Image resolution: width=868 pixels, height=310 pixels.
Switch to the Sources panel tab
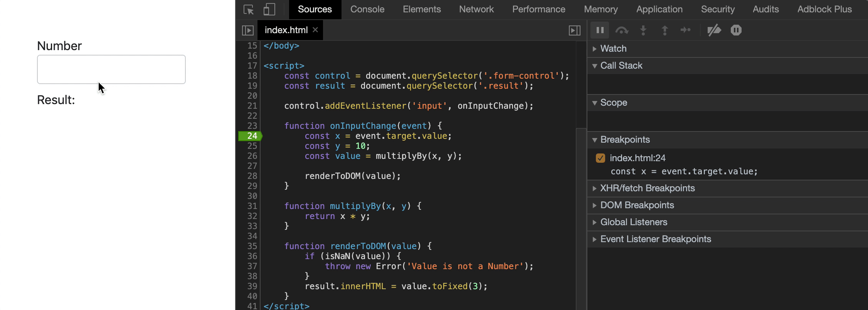[315, 9]
